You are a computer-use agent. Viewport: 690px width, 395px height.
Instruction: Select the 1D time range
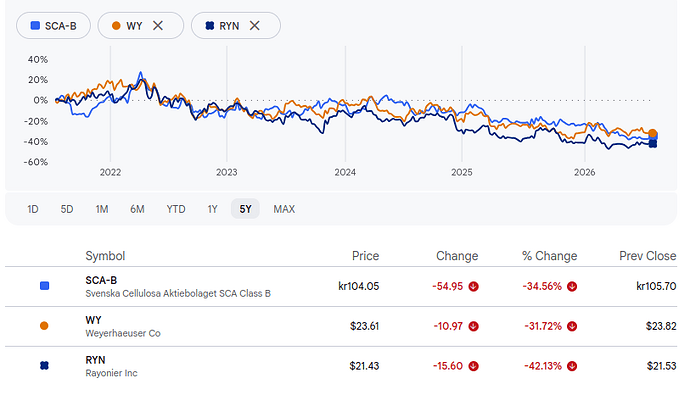33,209
